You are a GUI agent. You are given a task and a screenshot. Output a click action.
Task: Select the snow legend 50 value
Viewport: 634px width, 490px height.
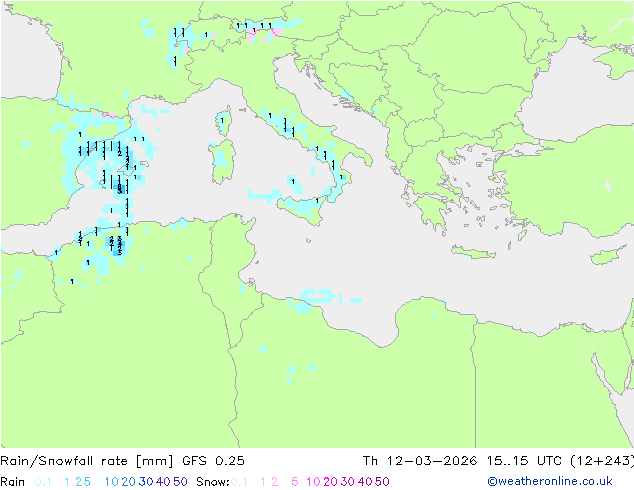pyautogui.click(x=382, y=482)
